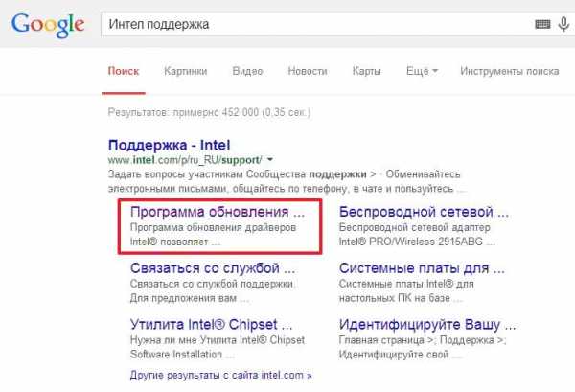Expand the Ещё dropdown menu
The image size is (575, 392).
point(422,71)
